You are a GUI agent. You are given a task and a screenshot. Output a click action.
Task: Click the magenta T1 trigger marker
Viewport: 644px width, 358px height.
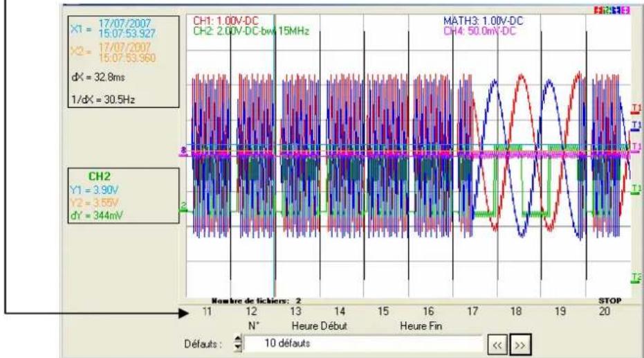pos(636,147)
